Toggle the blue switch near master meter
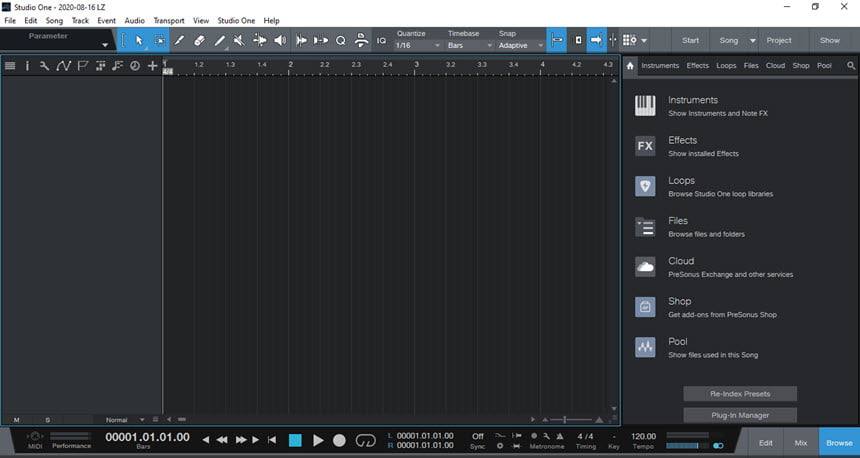Viewport: 860px width, 458px height. click(x=718, y=446)
